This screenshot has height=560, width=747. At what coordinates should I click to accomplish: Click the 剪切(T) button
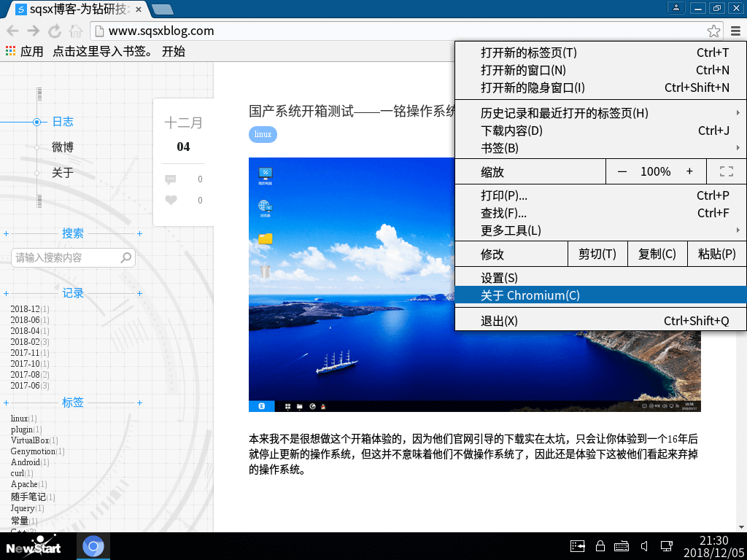click(597, 254)
